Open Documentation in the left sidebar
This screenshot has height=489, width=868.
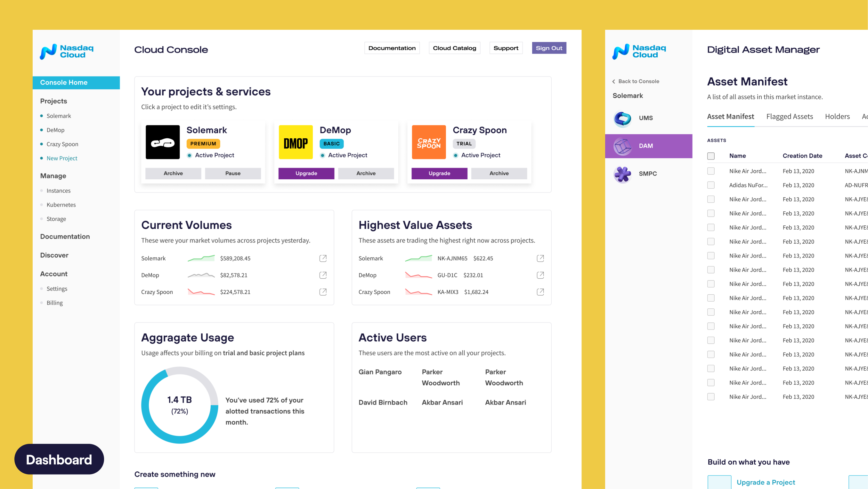coord(65,237)
